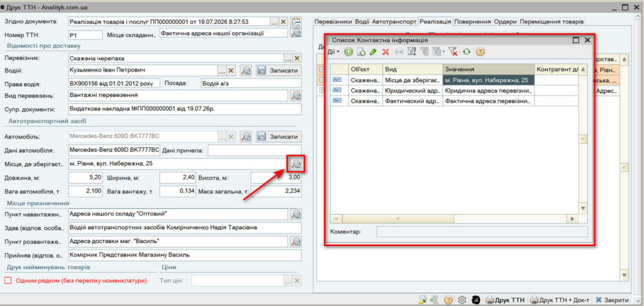Click magnifier icon next to Місце, де зберігається
The image size is (644, 306).
click(x=296, y=164)
